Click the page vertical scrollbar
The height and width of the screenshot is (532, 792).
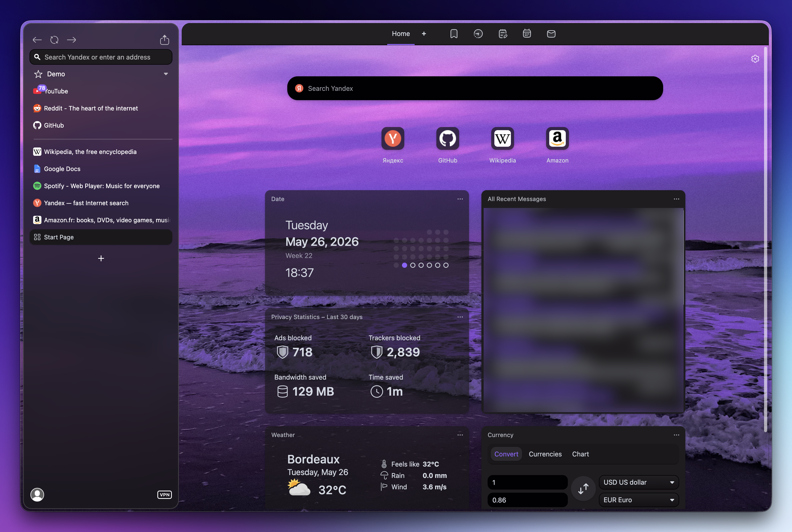click(765, 240)
